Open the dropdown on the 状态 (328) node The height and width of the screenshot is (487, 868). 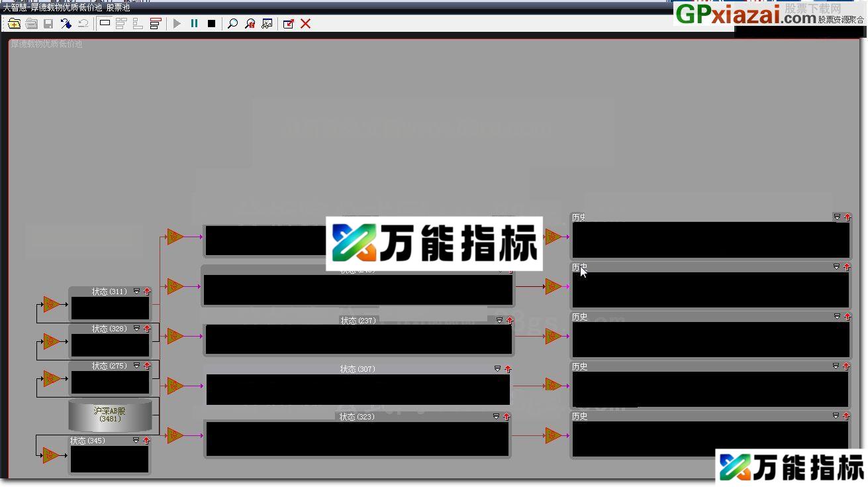click(136, 328)
